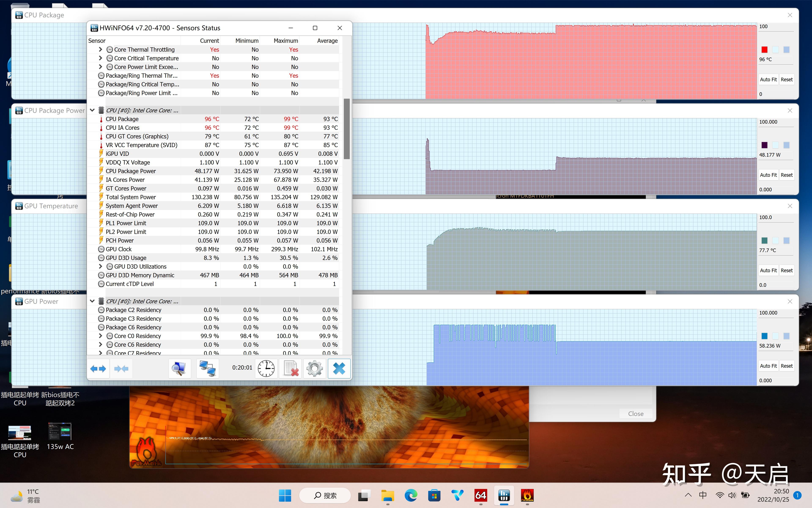Image resolution: width=812 pixels, height=508 pixels.
Task: Click the Current column header
Action: [x=201, y=41]
